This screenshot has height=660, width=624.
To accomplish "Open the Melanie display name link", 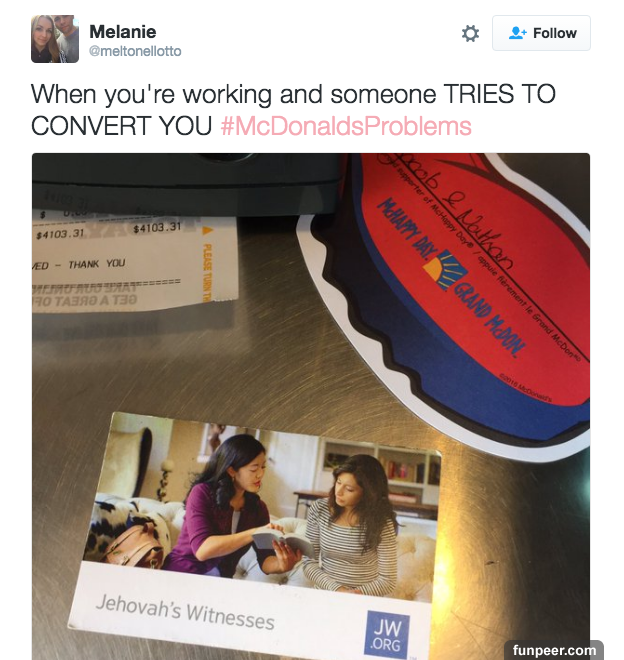I will [123, 32].
